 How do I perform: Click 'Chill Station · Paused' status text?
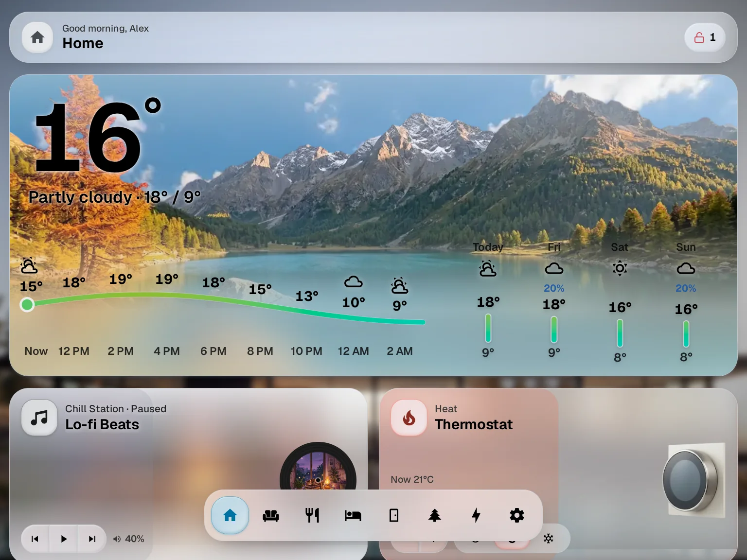click(x=116, y=409)
